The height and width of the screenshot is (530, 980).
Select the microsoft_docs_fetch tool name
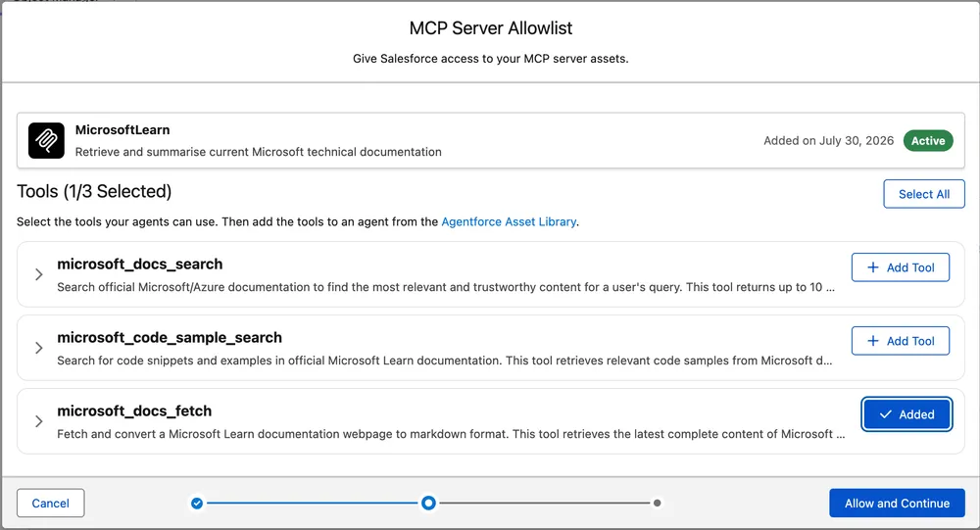(134, 411)
